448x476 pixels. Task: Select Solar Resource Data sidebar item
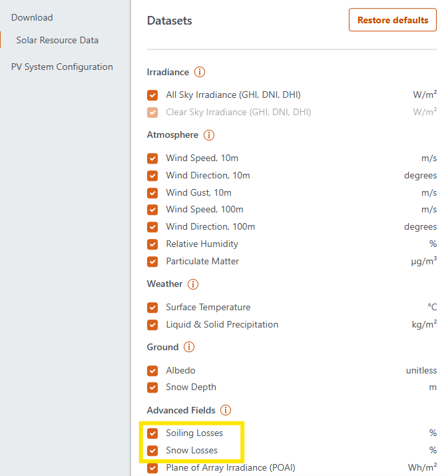point(57,41)
